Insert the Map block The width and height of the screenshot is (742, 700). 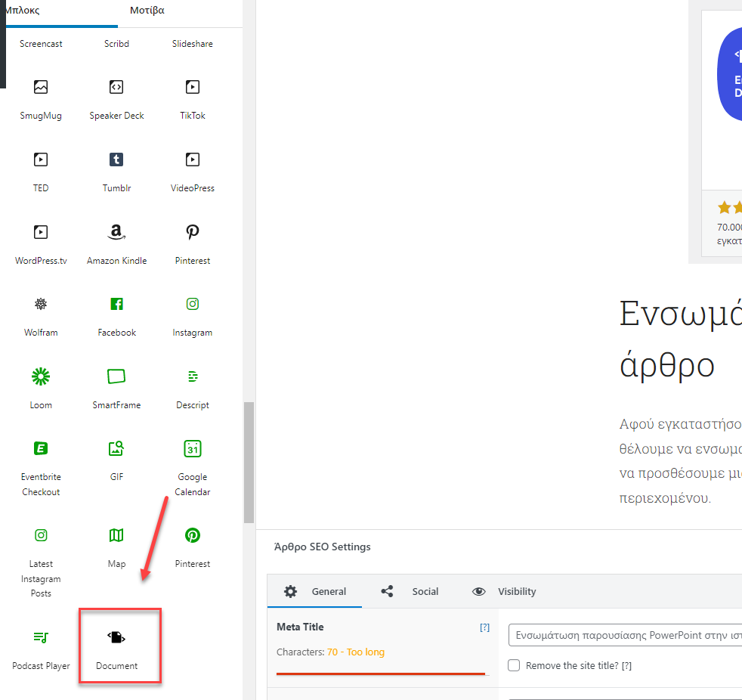click(116, 548)
